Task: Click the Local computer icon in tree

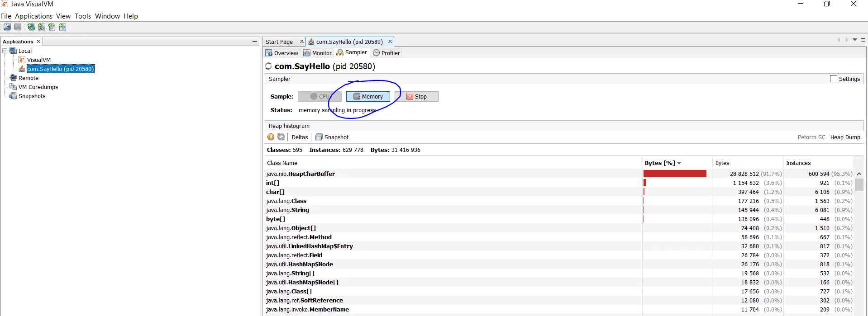Action: pos(13,51)
